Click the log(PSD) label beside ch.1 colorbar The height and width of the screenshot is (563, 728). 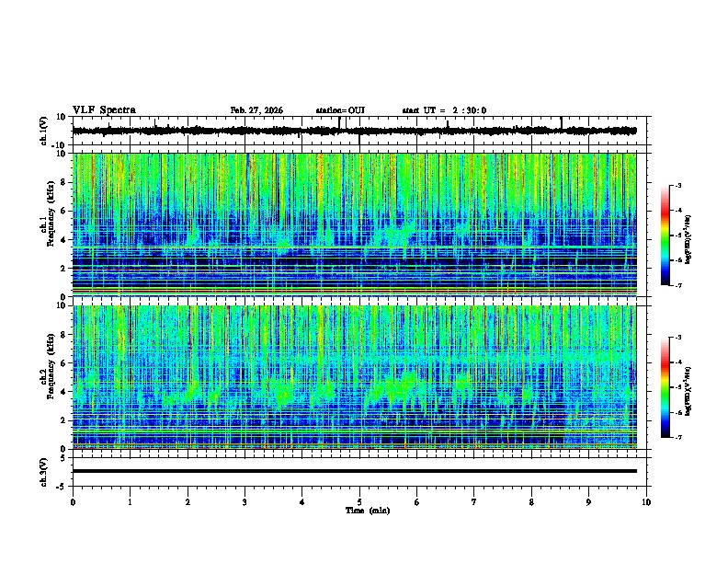coord(688,240)
